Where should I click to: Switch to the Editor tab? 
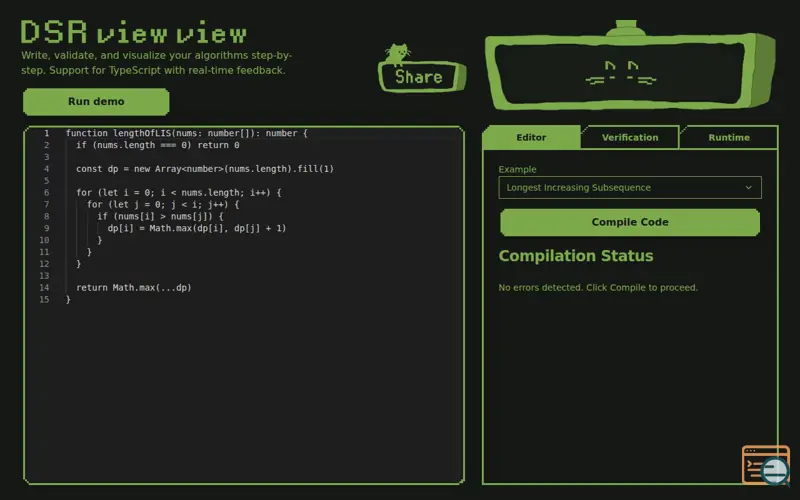pyautogui.click(x=531, y=137)
